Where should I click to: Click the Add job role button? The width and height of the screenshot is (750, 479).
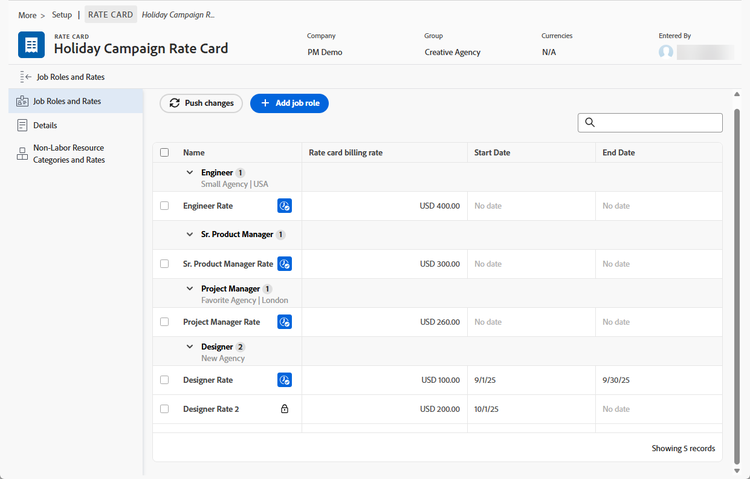click(x=289, y=103)
